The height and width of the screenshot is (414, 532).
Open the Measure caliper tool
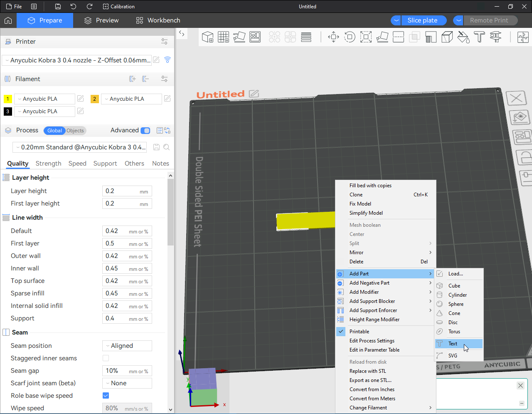(x=495, y=37)
